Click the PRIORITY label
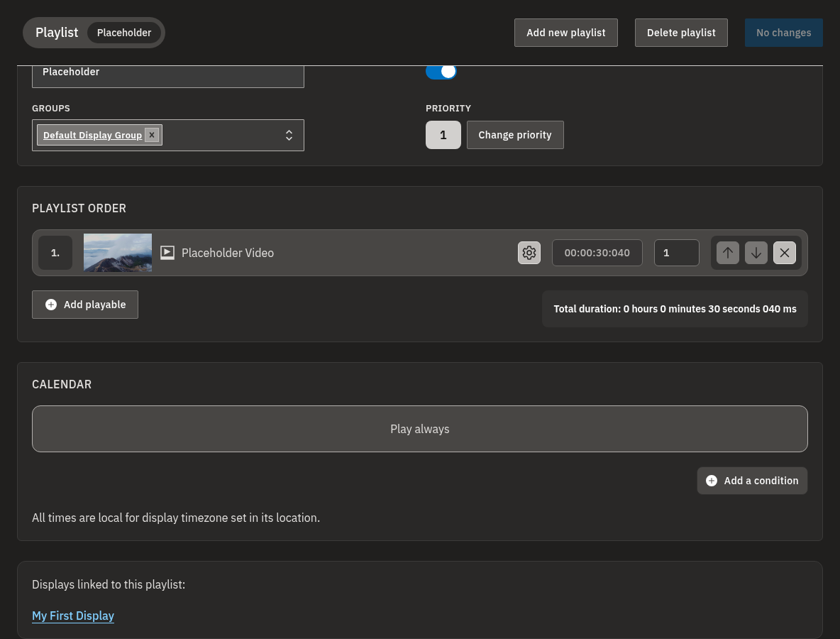Image resolution: width=840 pixels, height=639 pixels. (x=448, y=109)
